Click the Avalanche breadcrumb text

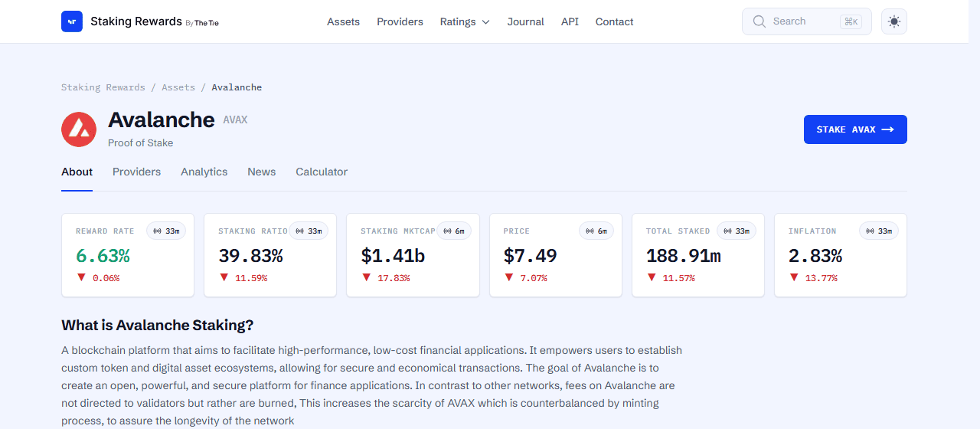click(237, 87)
